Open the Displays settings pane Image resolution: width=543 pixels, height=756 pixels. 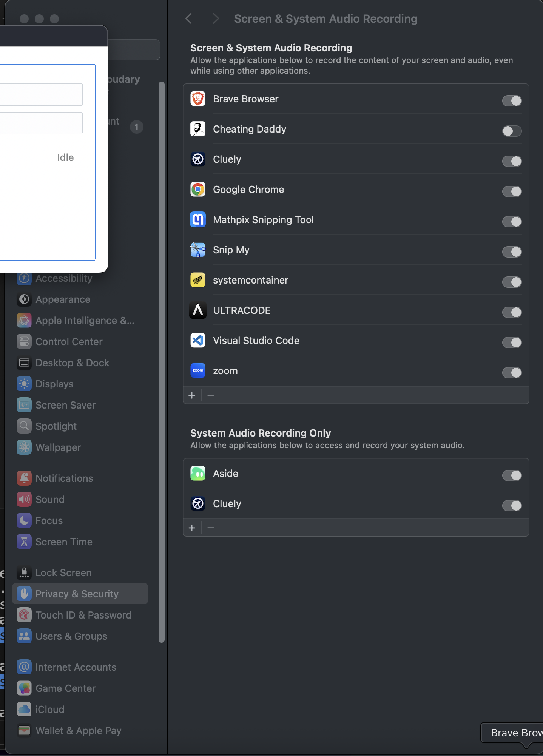(54, 384)
